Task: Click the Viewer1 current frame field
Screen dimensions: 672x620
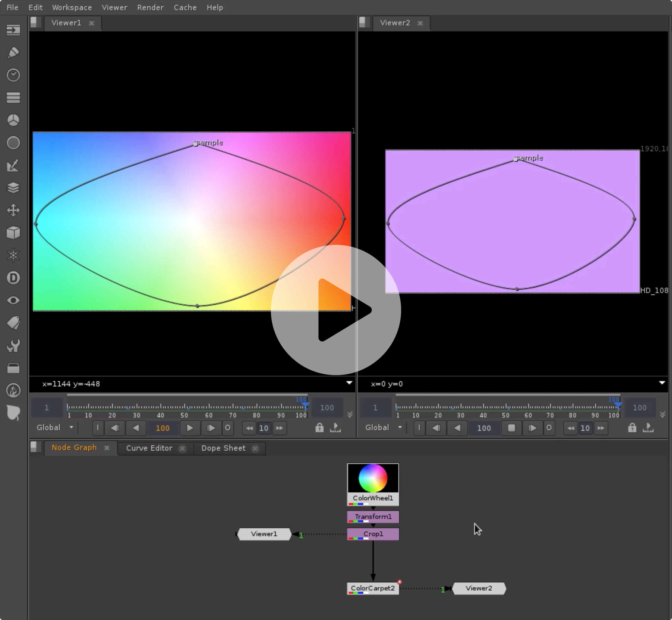Action: click(162, 428)
